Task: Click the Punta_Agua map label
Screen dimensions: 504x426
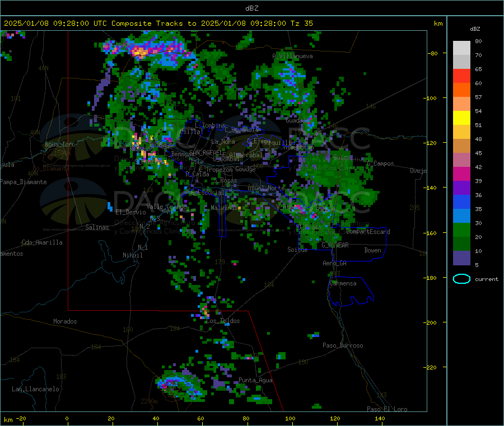Action: click(x=255, y=381)
